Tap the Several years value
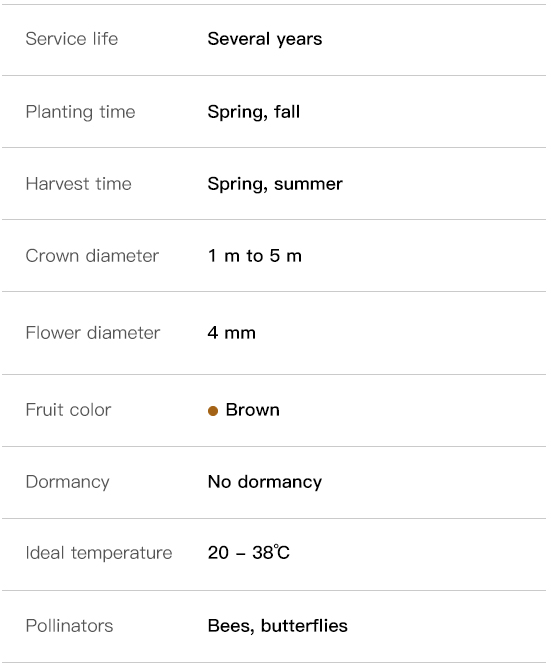The height and width of the screenshot is (668, 553). [x=265, y=39]
